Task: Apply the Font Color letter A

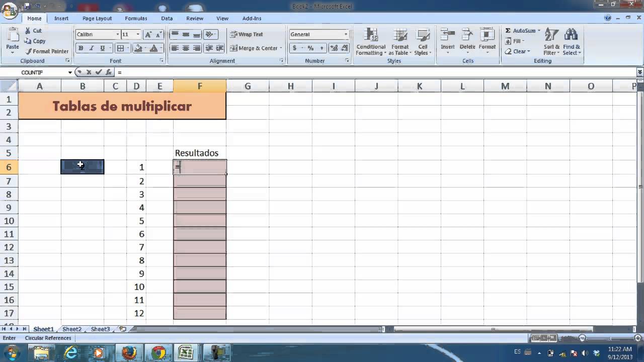Action: [x=154, y=48]
